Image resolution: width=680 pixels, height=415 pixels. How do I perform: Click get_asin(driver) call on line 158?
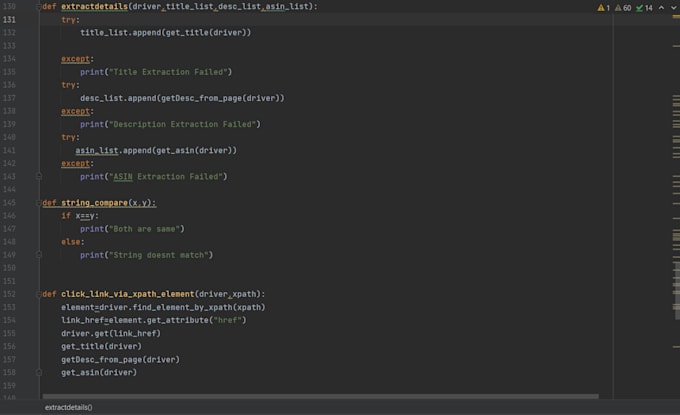[99, 373]
